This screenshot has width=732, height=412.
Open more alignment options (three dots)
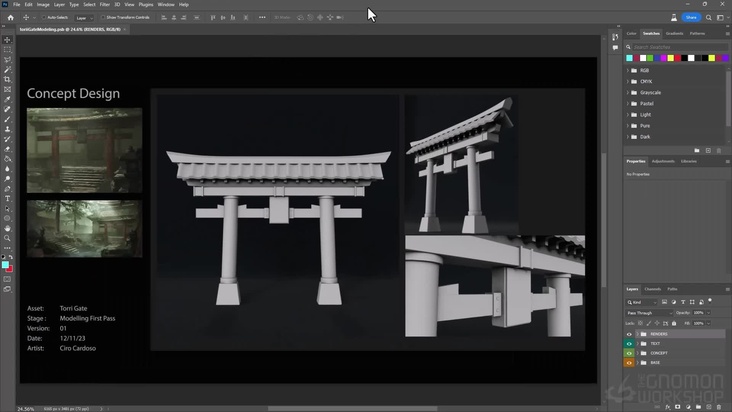[262, 17]
